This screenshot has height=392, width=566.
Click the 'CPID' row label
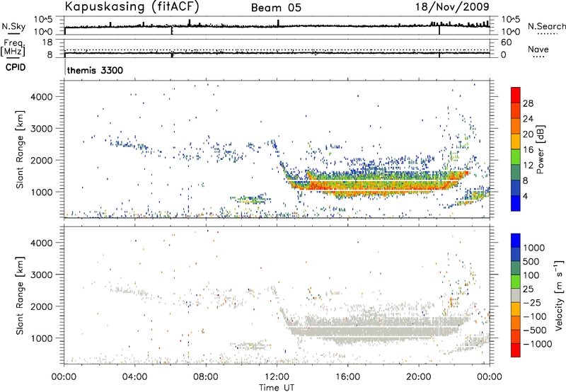pyautogui.click(x=16, y=67)
